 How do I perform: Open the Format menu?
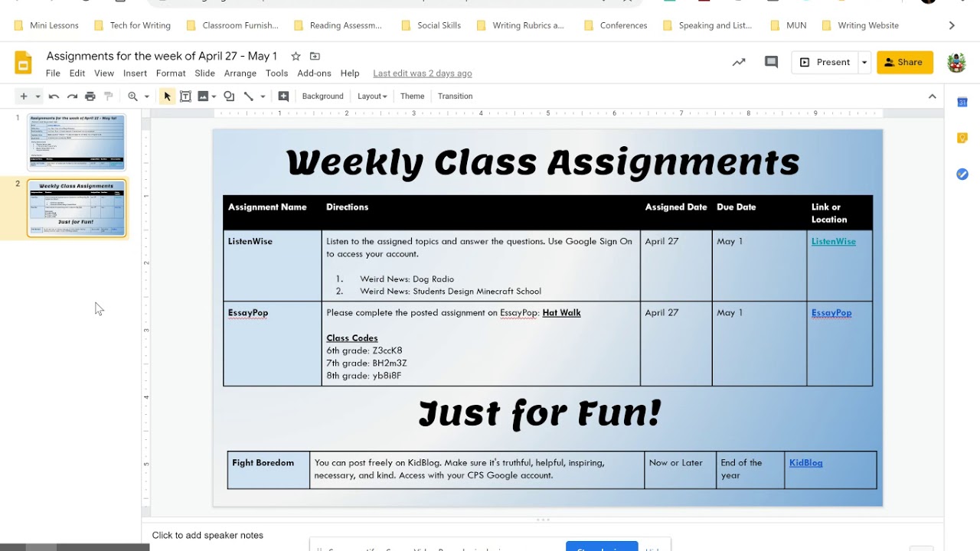171,73
